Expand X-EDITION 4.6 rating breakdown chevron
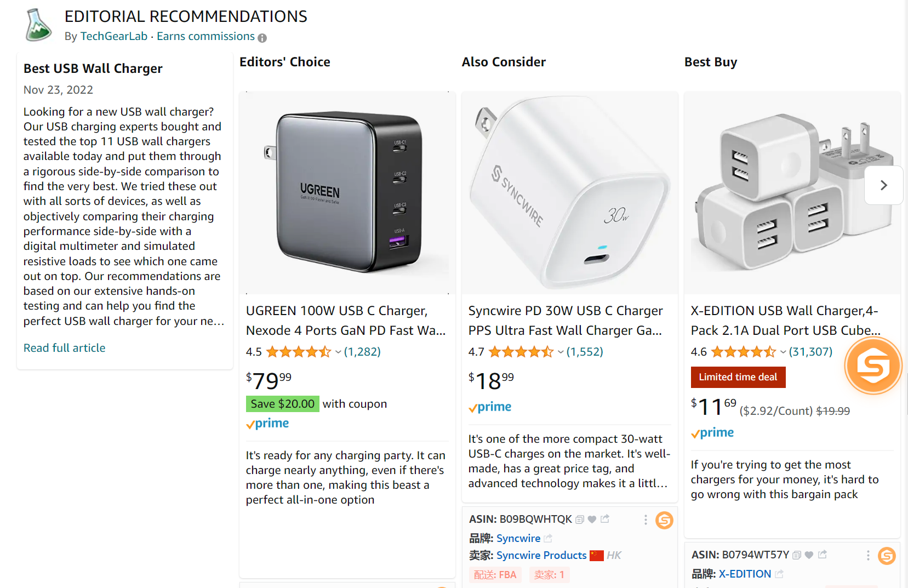 [x=783, y=352]
